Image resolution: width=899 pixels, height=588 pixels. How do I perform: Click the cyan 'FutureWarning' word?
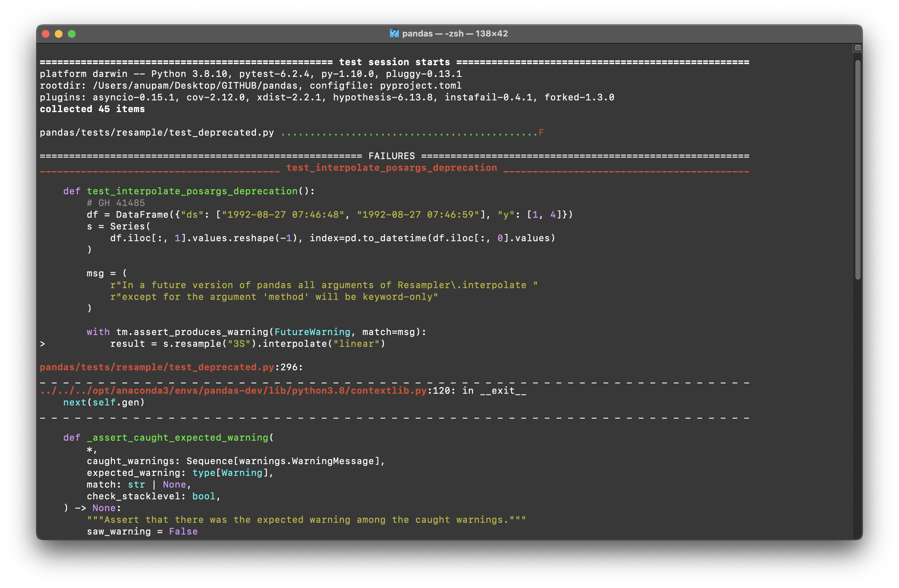point(312,332)
